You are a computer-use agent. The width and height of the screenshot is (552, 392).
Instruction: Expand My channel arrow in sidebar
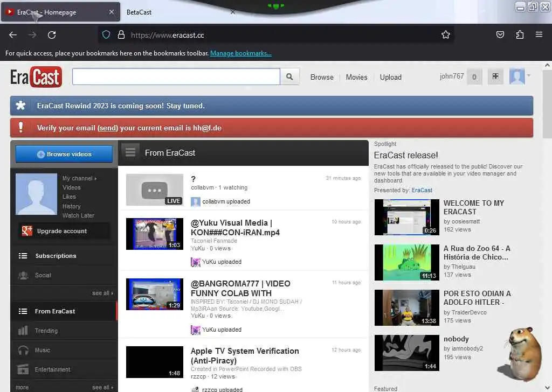[95, 179]
